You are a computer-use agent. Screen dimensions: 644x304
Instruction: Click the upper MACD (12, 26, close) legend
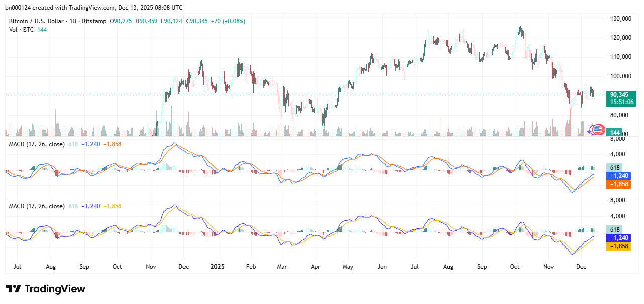[x=36, y=144]
